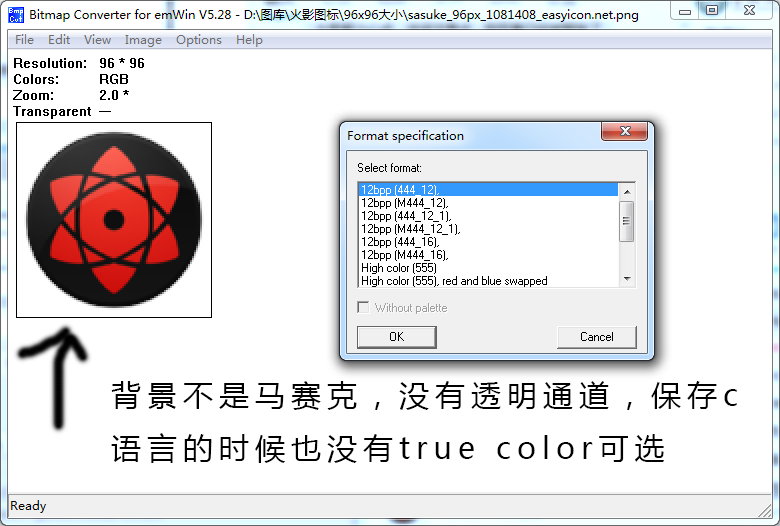Close the Bitmap Converter main window

(749, 10)
